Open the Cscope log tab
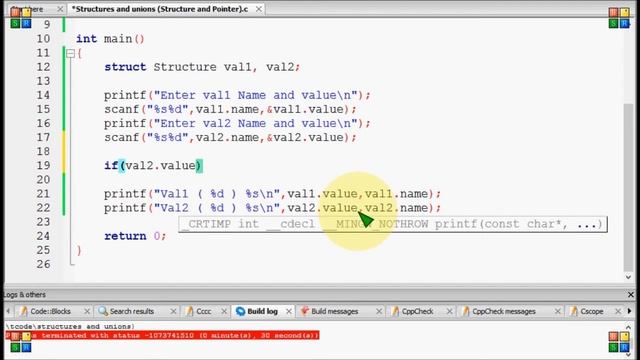 (x=591, y=311)
